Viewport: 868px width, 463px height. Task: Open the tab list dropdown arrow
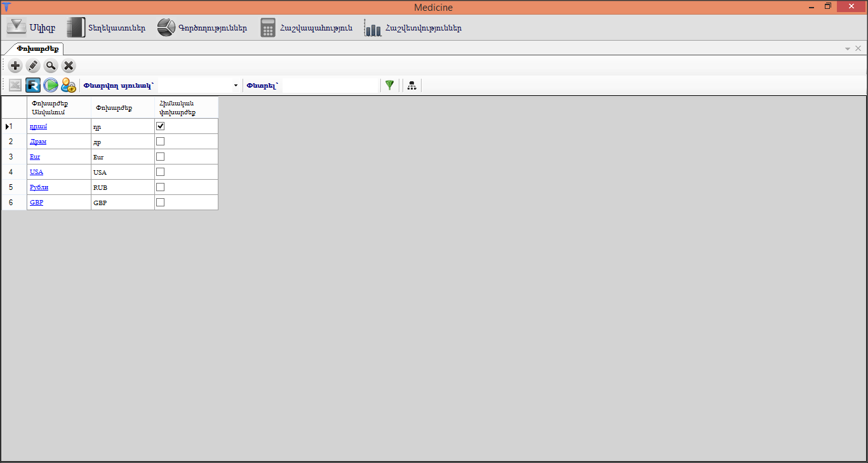point(848,48)
